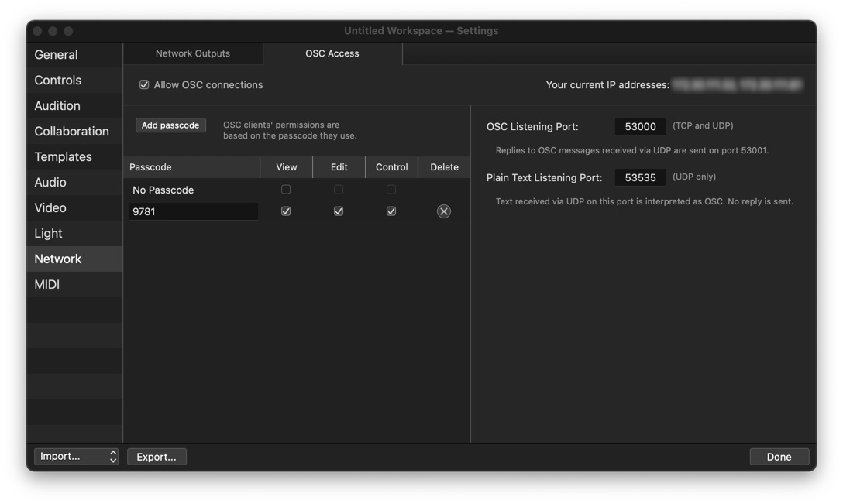843x504 pixels.
Task: Uncheck Edit permission for passcode 9781
Action: click(339, 211)
